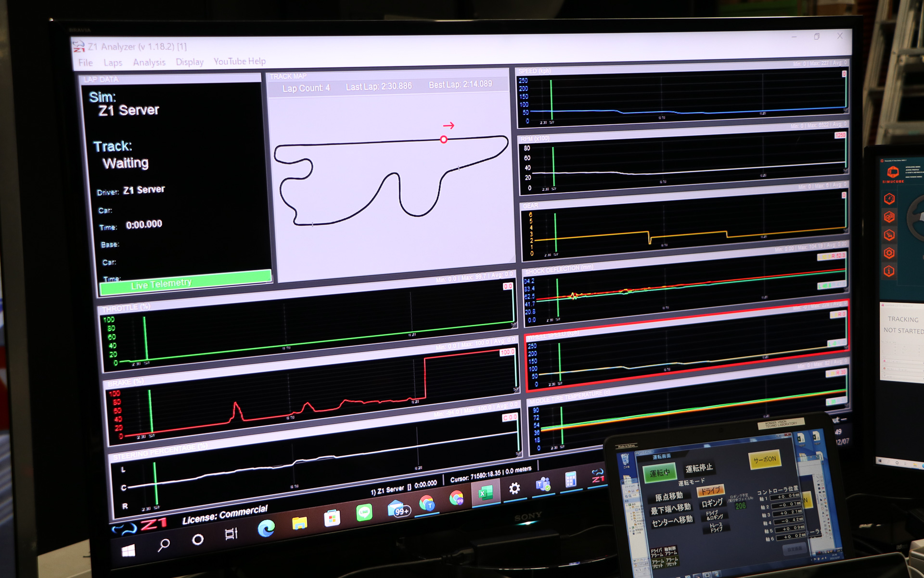Select the orange ドライブ operation mode
The width and height of the screenshot is (924, 578).
710,491
